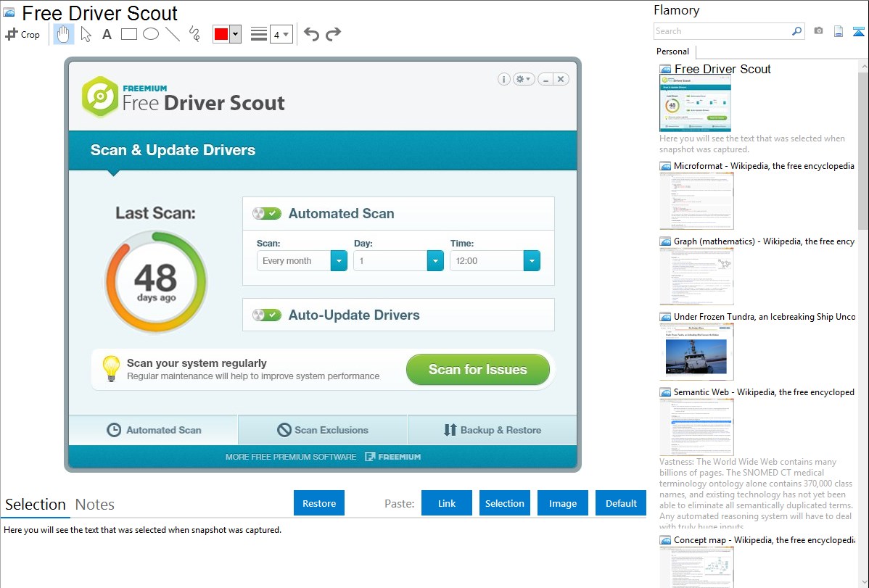Click the Freemium logo link in footer

click(393, 457)
